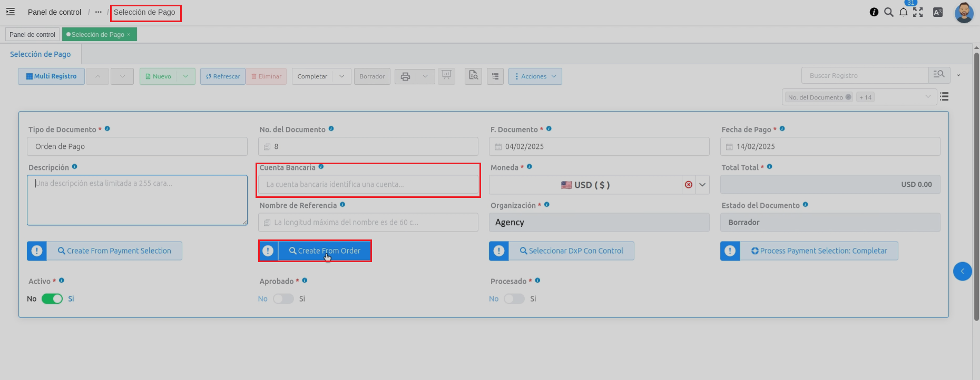Image resolution: width=980 pixels, height=380 pixels.
Task: Open the language translation icon
Action: [938, 12]
